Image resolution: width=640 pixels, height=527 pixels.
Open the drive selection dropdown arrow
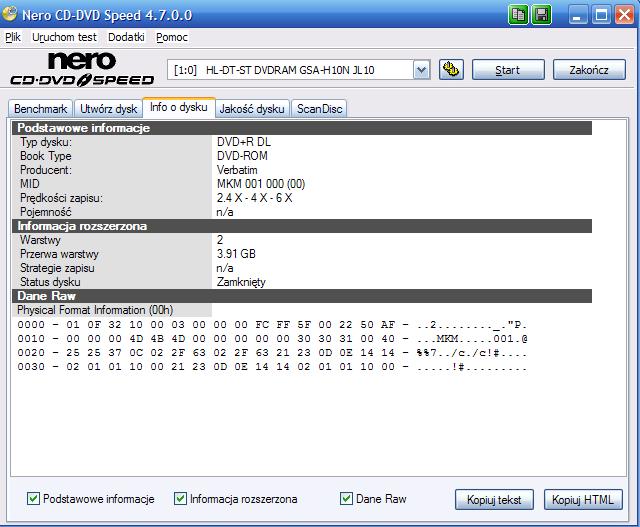click(421, 70)
